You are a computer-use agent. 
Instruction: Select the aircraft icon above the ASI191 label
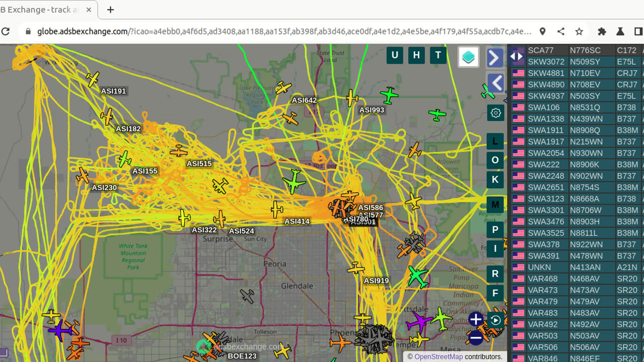pyautogui.click(x=93, y=78)
